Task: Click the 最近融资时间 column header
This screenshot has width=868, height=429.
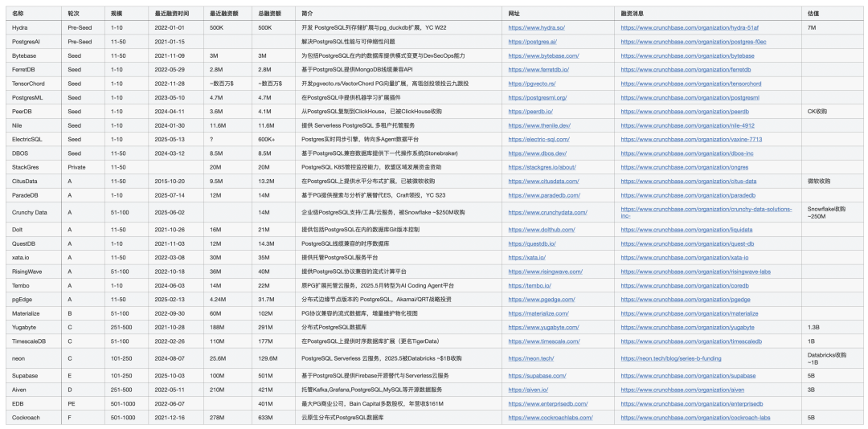Action: [x=175, y=14]
